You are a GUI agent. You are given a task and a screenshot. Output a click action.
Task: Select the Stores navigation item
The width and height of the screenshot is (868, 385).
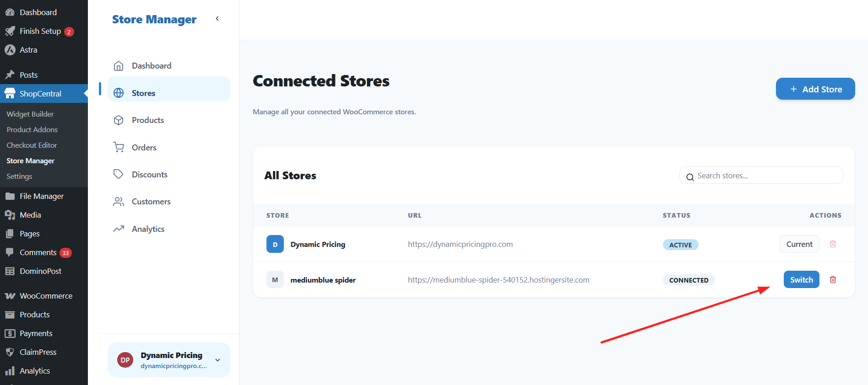pyautogui.click(x=169, y=89)
